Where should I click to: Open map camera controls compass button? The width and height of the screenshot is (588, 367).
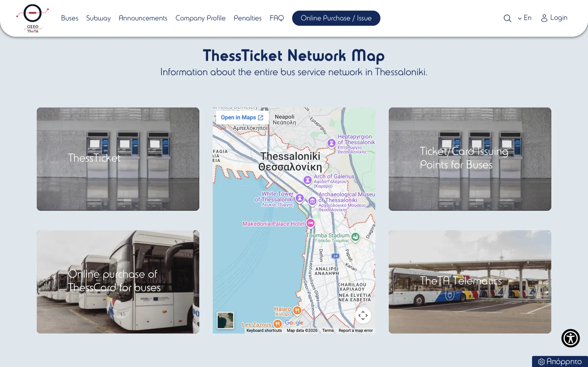click(363, 315)
